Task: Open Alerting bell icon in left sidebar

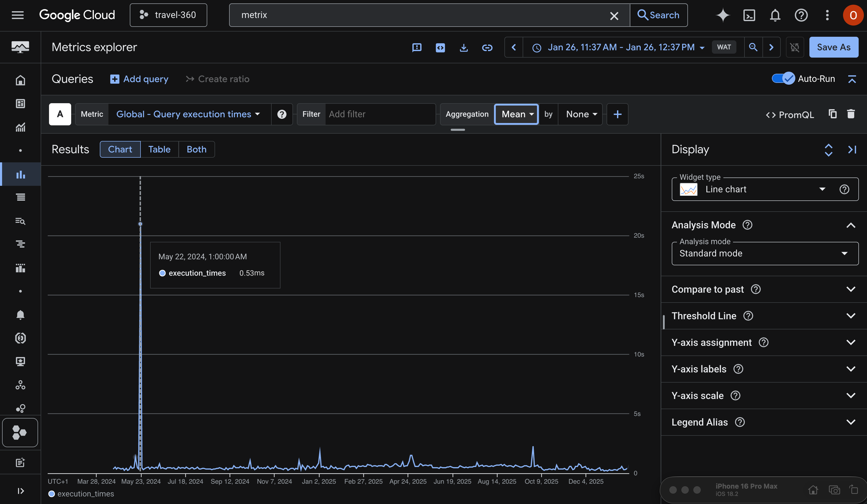Action: [x=20, y=315]
